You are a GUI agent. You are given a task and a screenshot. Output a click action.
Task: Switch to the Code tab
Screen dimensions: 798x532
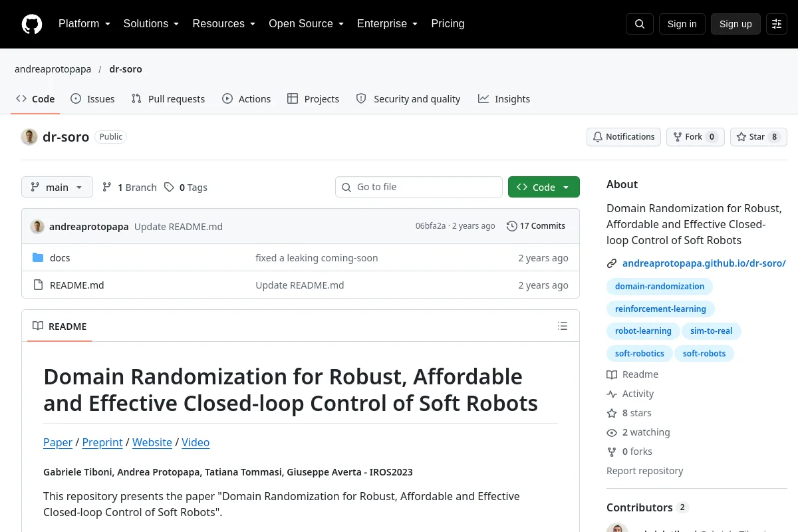pos(35,99)
